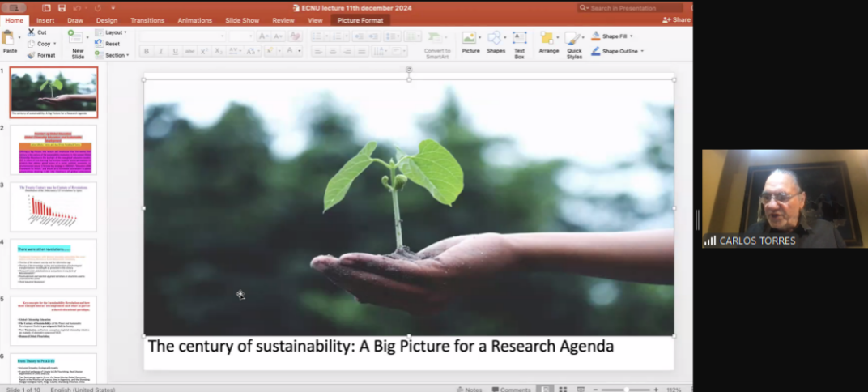868x392 pixels.
Task: Click Convert to SmartArt
Action: coord(437,45)
